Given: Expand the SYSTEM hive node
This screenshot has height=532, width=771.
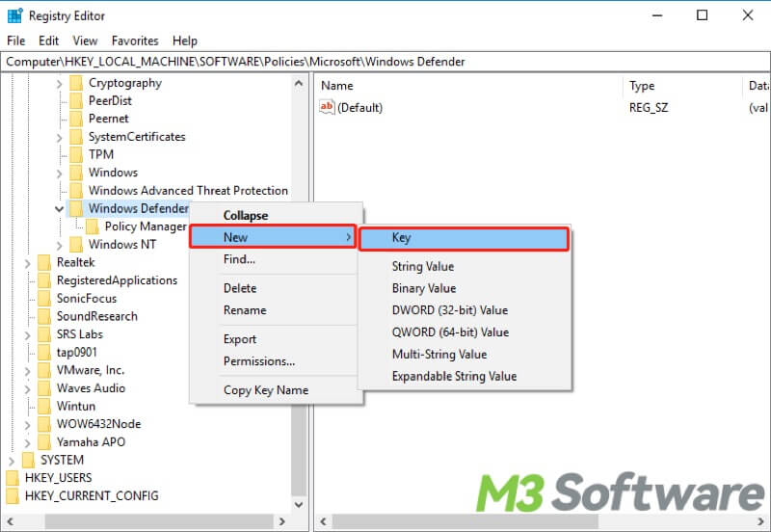Looking at the screenshot, I should point(12,461).
